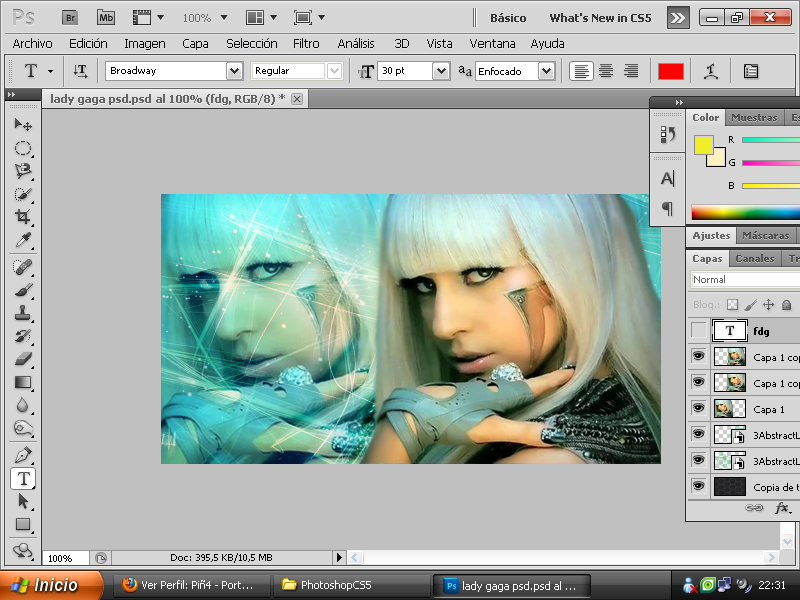Viewport: 800px width, 600px height.
Task: Open the History panel icon
Action: click(668, 134)
